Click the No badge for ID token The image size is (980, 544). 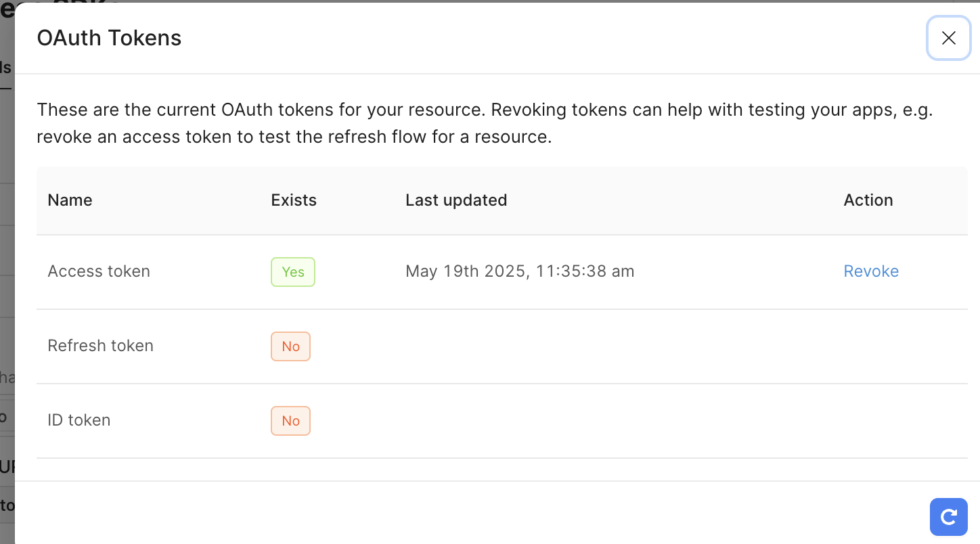pyautogui.click(x=290, y=421)
